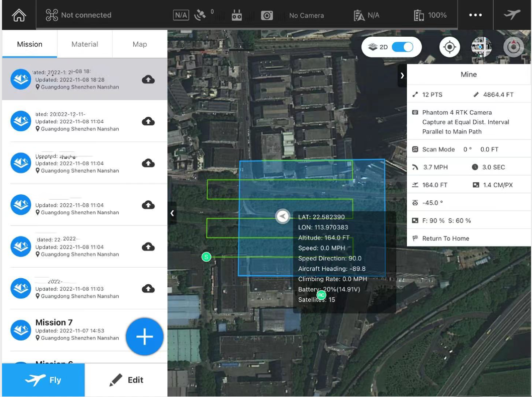Expand the mission parameters panel chevron

(x=402, y=74)
